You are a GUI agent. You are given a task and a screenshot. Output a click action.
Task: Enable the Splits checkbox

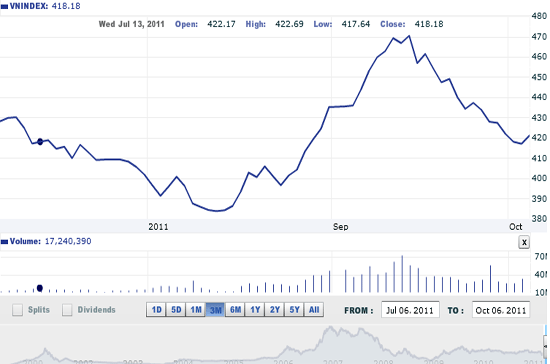[18, 310]
